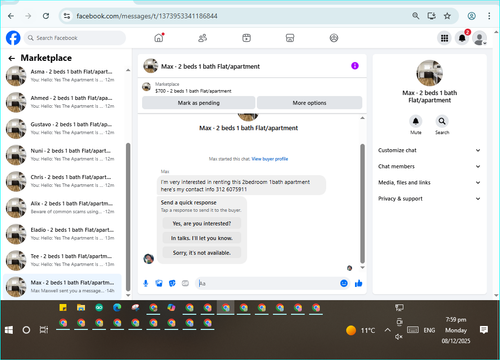Open the emoji picker in message box
The image size is (500, 360).
point(344,283)
